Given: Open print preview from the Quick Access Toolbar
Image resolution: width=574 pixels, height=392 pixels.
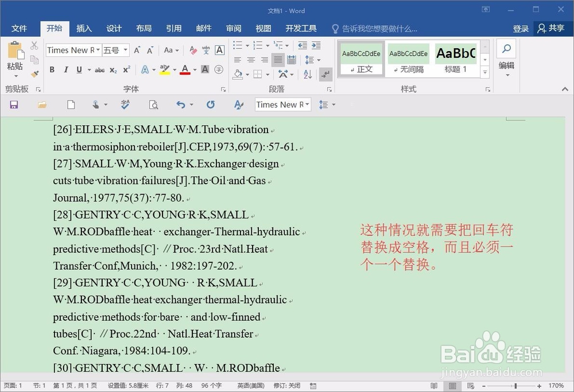Looking at the screenshot, I should pyautogui.click(x=154, y=104).
